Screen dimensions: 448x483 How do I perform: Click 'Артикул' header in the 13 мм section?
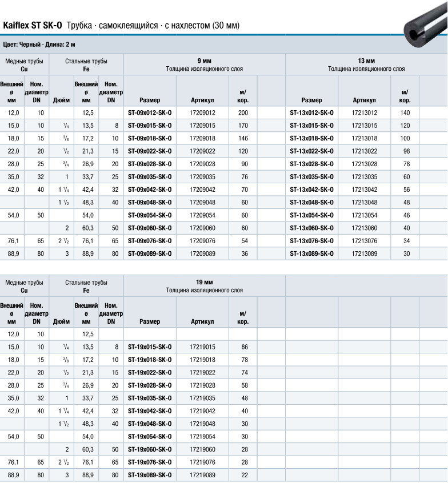click(364, 100)
